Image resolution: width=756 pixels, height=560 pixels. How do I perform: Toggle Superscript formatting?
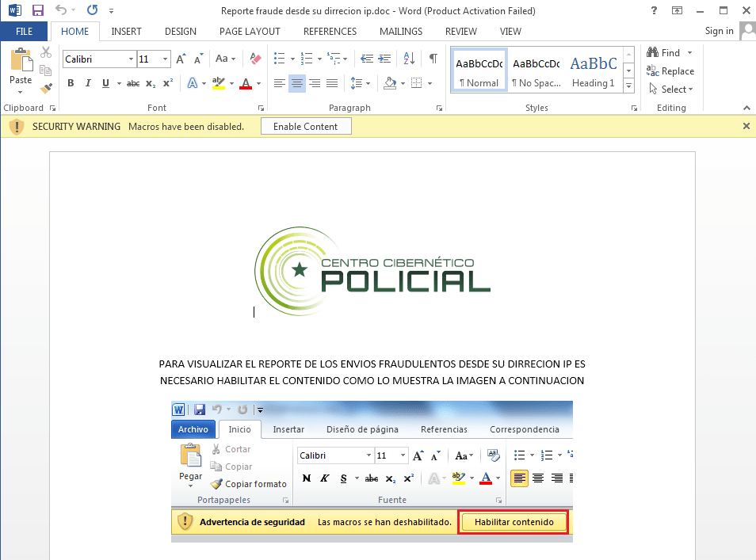(x=168, y=83)
